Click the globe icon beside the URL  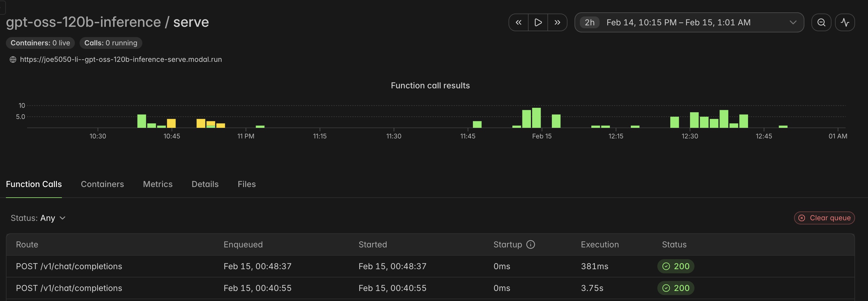point(13,59)
